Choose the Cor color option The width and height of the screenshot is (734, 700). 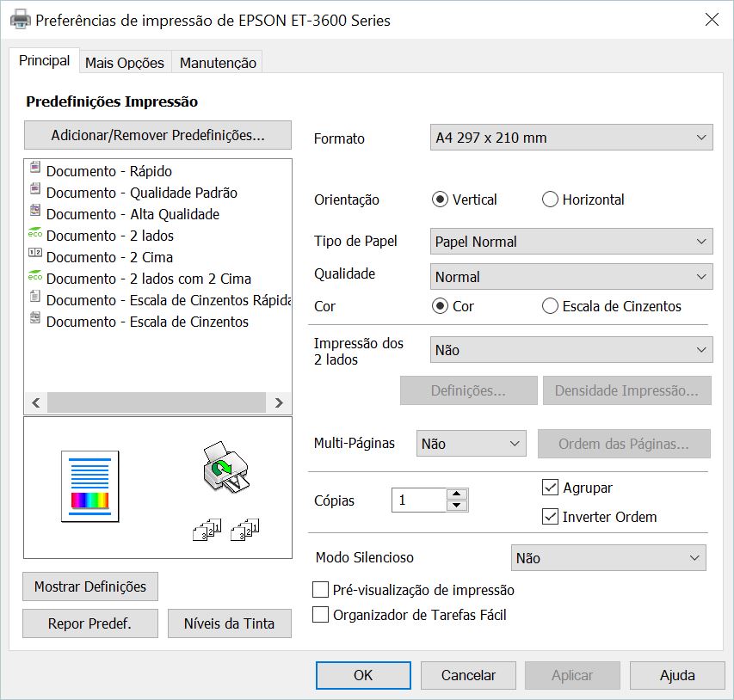tap(440, 306)
